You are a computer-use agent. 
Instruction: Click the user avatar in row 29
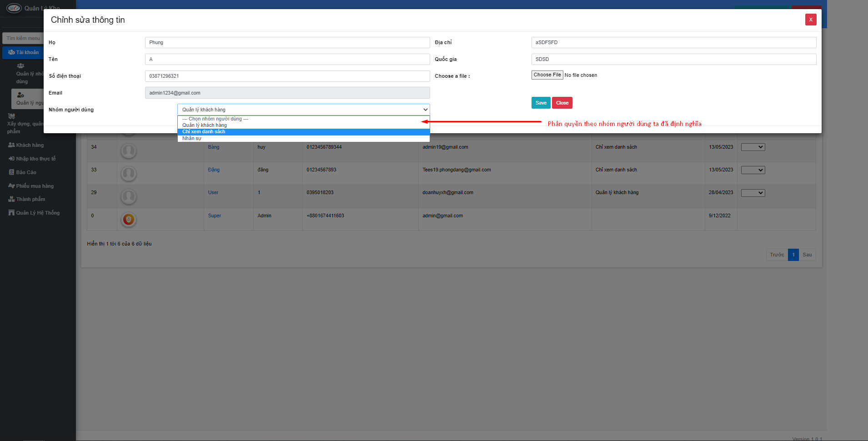129,196
